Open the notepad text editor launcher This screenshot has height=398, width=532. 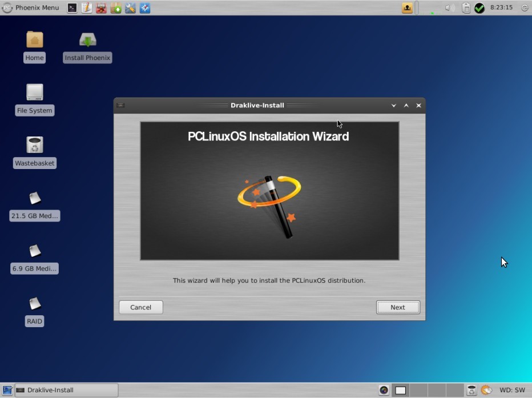pyautogui.click(x=87, y=8)
